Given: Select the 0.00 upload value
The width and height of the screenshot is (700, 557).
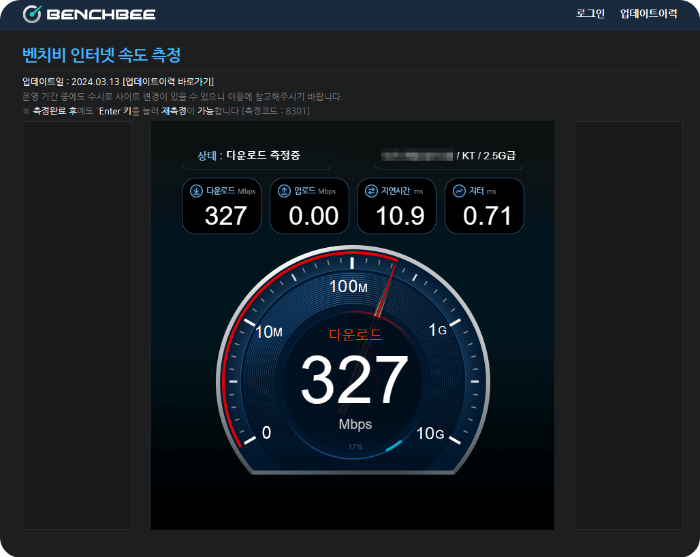Looking at the screenshot, I should point(313,216).
